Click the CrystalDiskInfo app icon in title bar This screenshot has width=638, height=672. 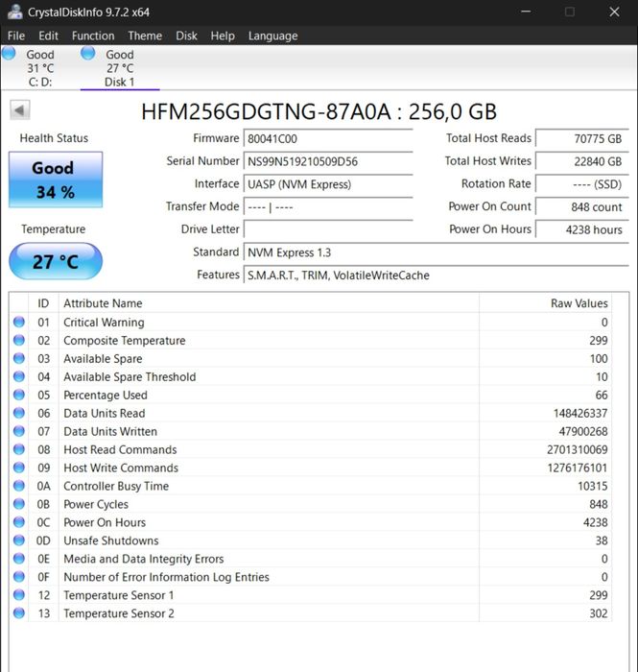click(x=15, y=12)
